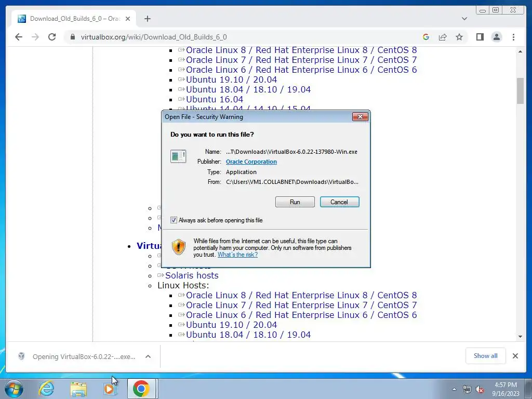Close the downloads bar
This screenshot has height=399, width=532.
[x=515, y=356]
